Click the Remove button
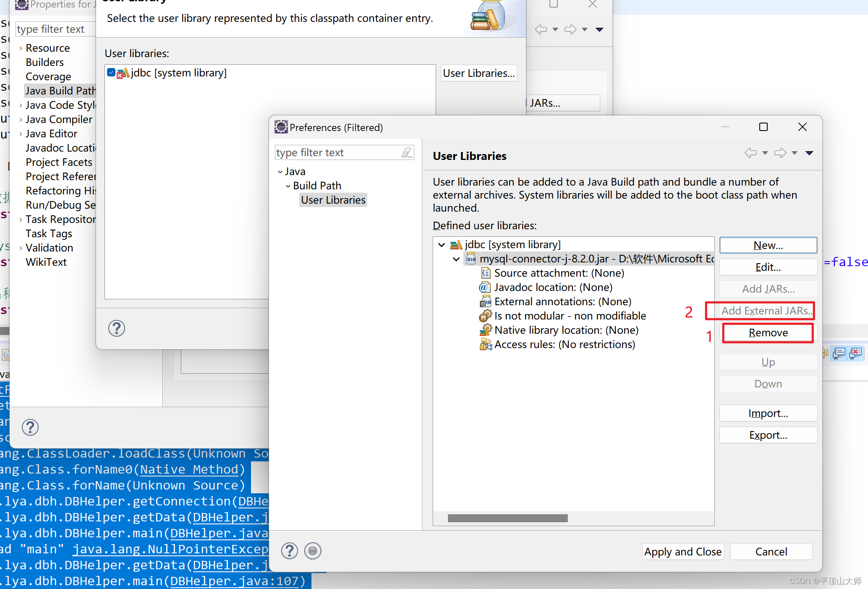This screenshot has height=589, width=868. [x=768, y=332]
